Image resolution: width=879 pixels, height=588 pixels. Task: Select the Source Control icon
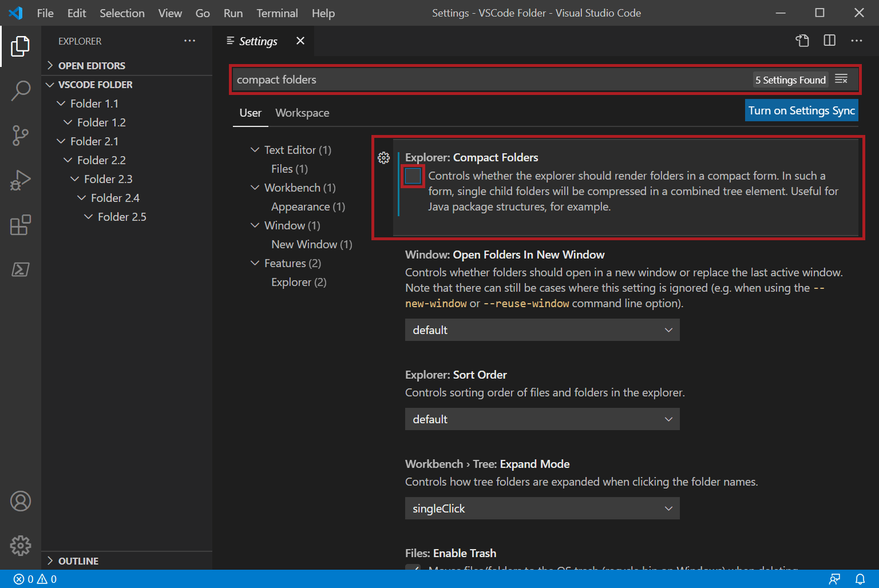(x=21, y=136)
